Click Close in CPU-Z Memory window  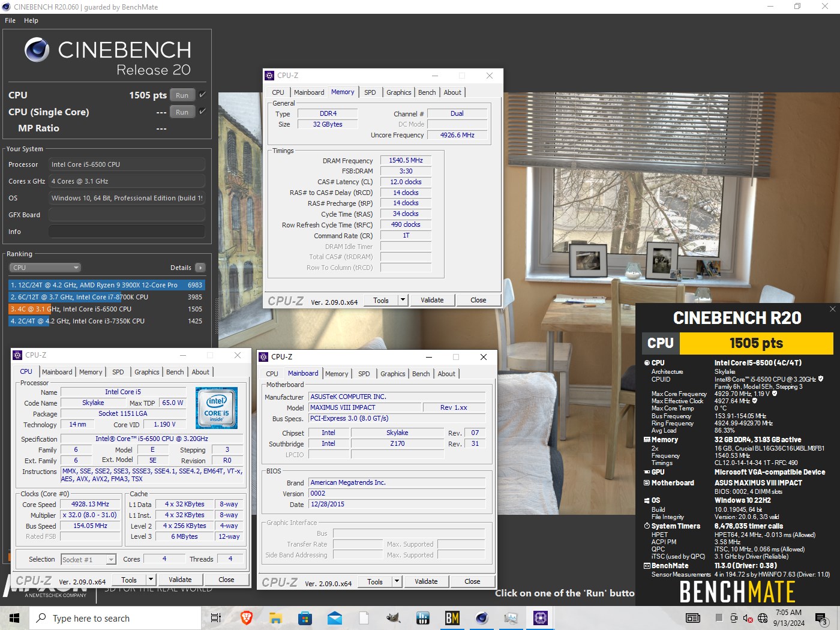[x=478, y=300]
